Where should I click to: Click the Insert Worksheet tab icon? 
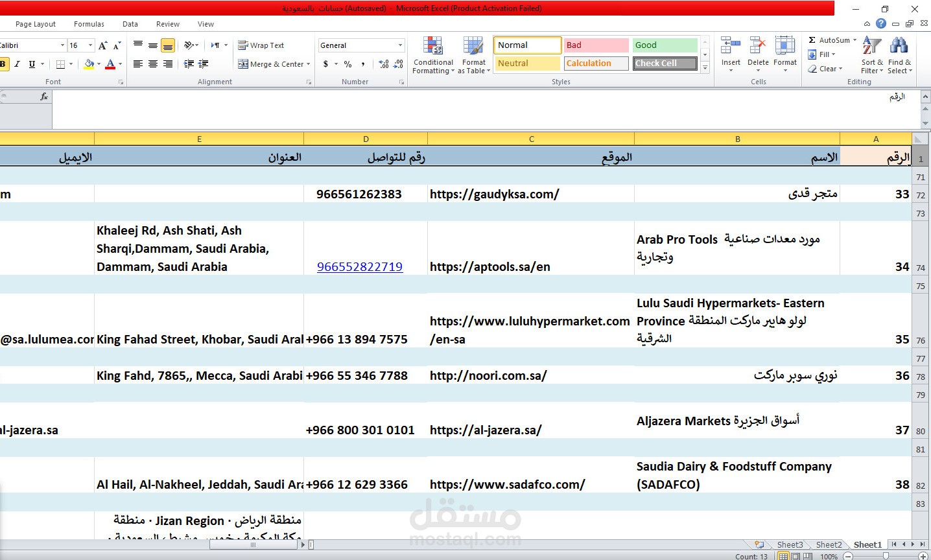click(x=759, y=544)
